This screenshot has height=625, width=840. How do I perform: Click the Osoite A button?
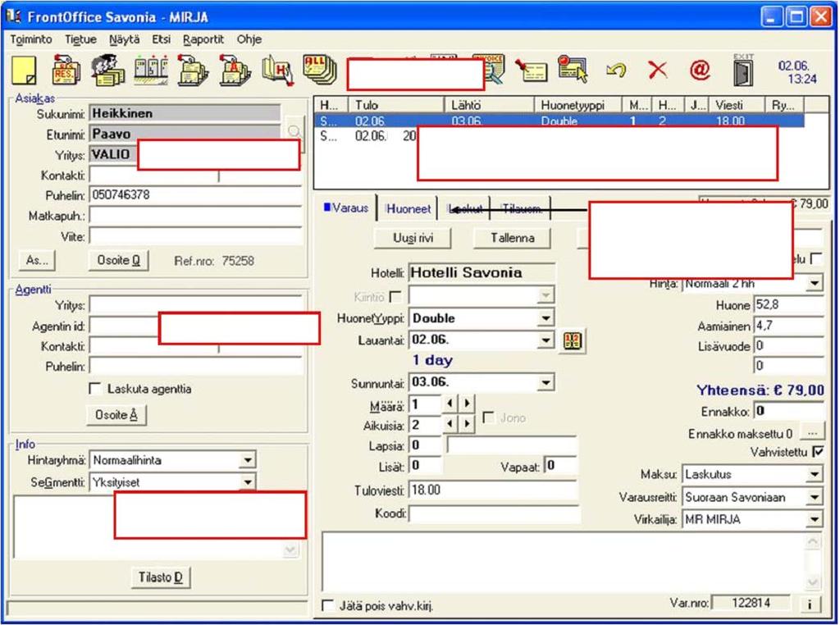(116, 414)
